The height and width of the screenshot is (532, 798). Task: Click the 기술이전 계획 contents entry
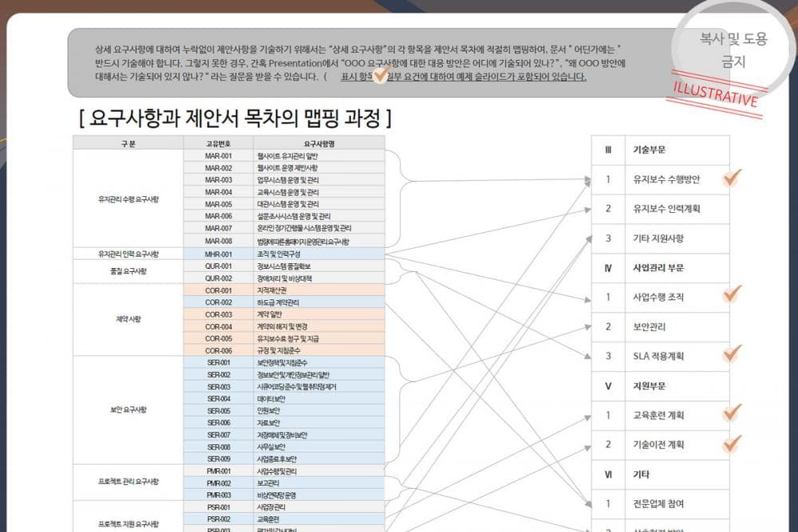pos(658,444)
